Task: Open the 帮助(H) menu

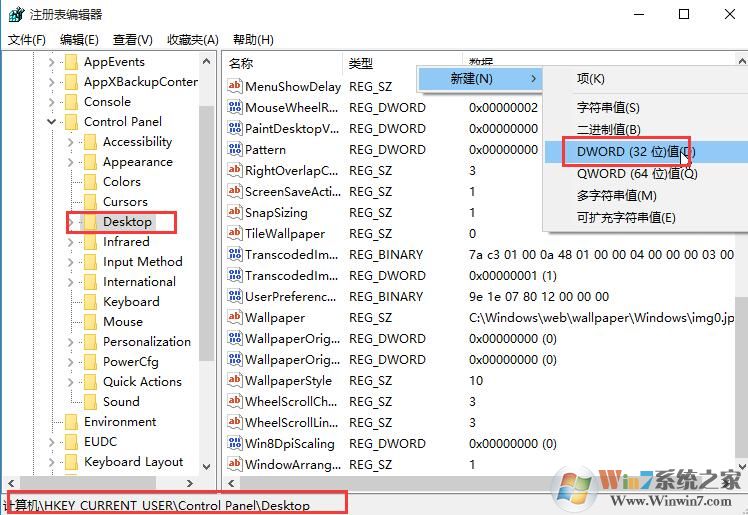Action: (253, 40)
